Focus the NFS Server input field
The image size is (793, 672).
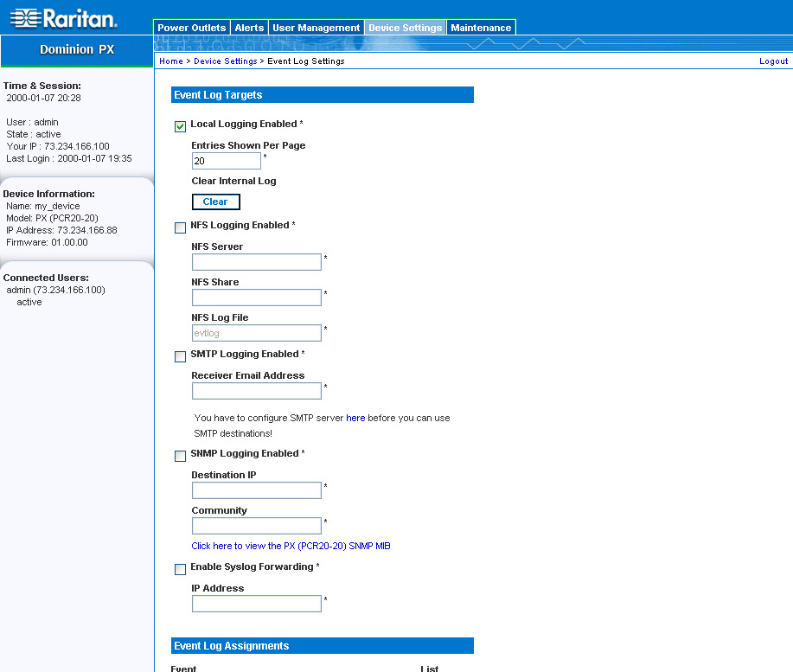[x=256, y=262]
